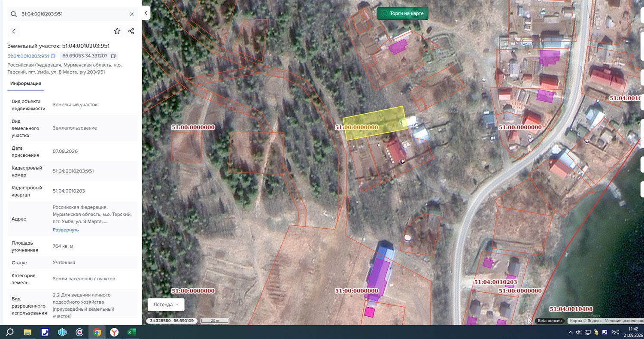Click the map info (i) icon
Screen dimensions: 644x339
pos(529,321)
